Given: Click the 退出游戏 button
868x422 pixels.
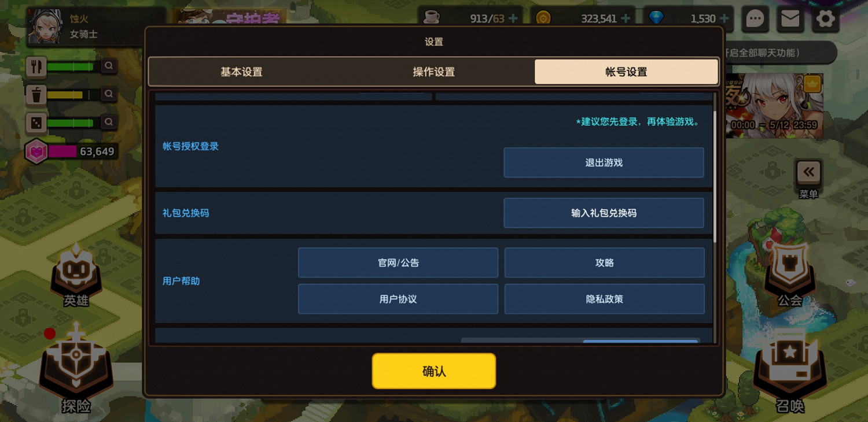Looking at the screenshot, I should (x=604, y=162).
